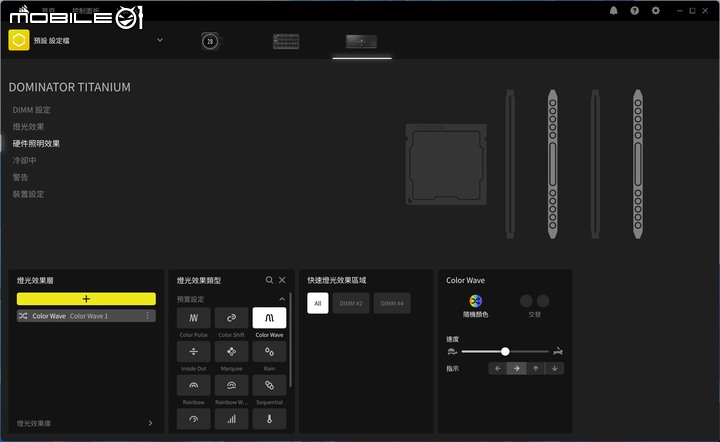Set wave direction to left arrow
The height and width of the screenshot is (442, 720).
pos(497,368)
